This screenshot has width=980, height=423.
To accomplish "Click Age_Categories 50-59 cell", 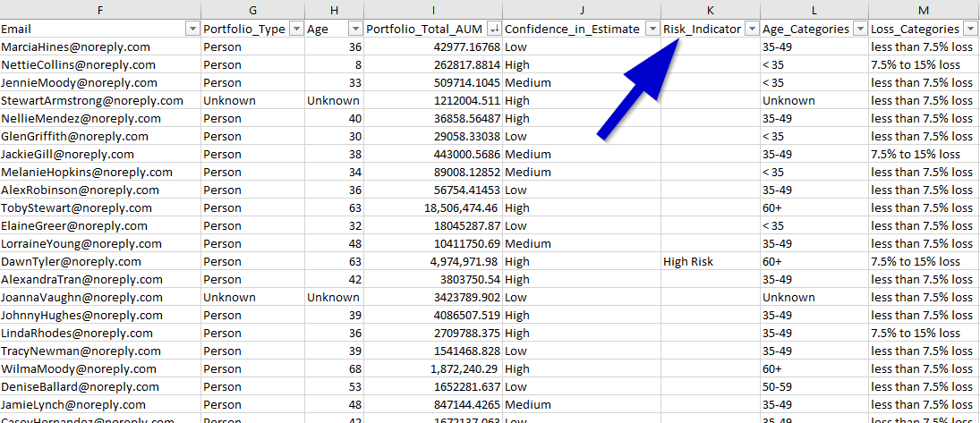I will tap(815, 386).
